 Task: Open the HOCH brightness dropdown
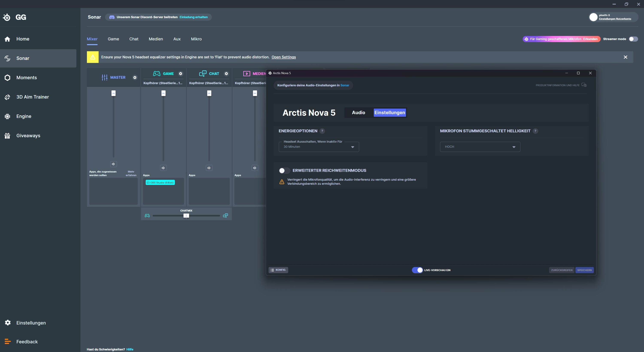pyautogui.click(x=480, y=147)
